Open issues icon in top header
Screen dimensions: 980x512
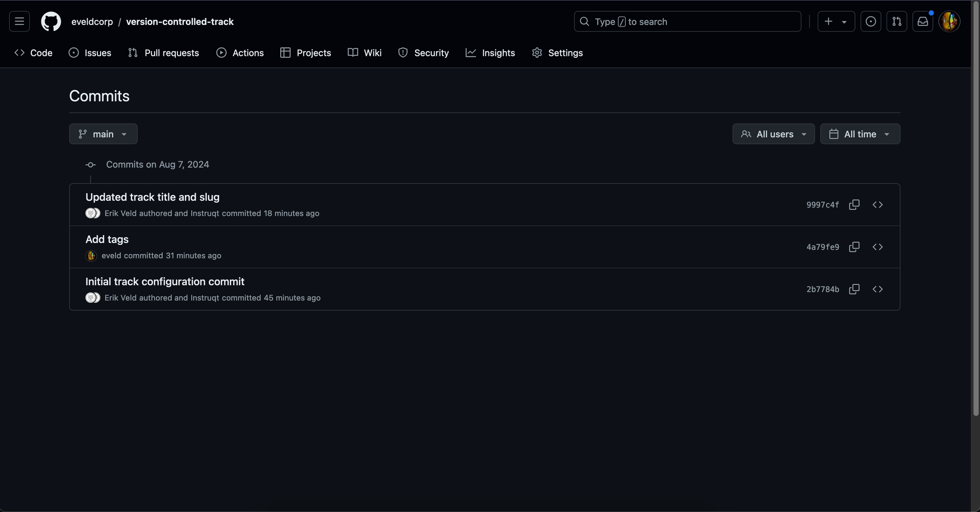click(x=871, y=22)
